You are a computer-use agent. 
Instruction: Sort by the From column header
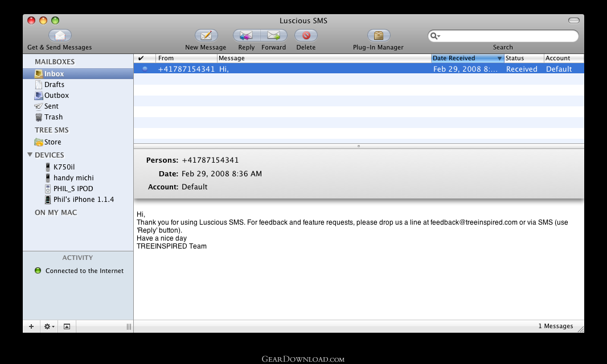tap(186, 58)
